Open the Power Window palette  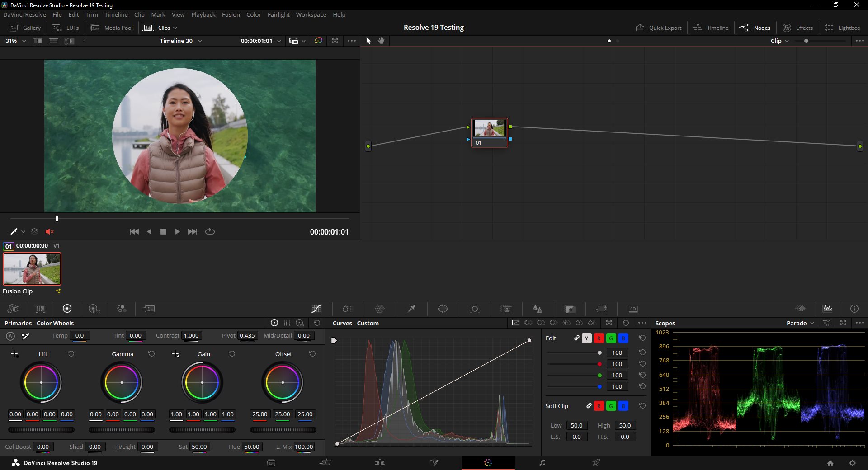(x=443, y=309)
